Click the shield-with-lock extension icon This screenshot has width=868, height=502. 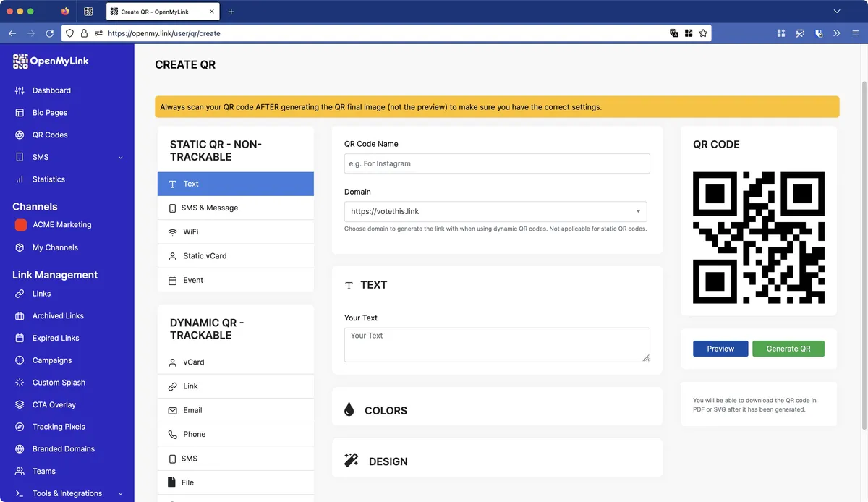coord(819,33)
